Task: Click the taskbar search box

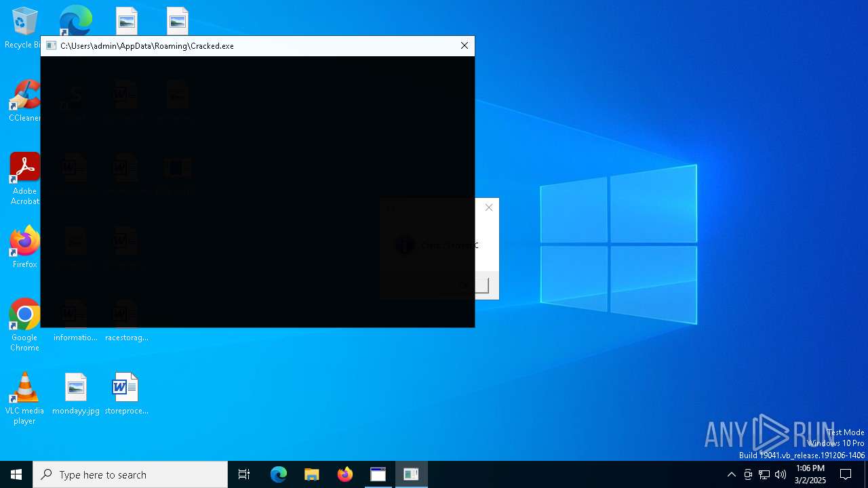Action: 130,474
